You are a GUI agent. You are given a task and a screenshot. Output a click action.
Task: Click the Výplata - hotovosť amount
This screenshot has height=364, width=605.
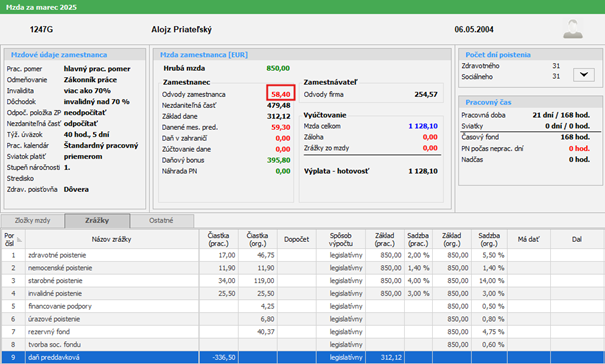point(423,171)
